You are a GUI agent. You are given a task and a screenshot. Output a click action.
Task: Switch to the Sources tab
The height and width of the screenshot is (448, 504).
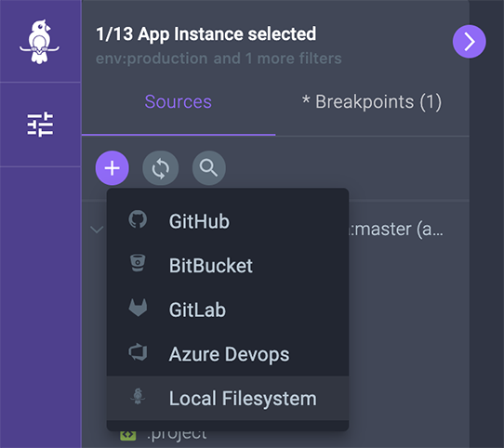(x=179, y=102)
